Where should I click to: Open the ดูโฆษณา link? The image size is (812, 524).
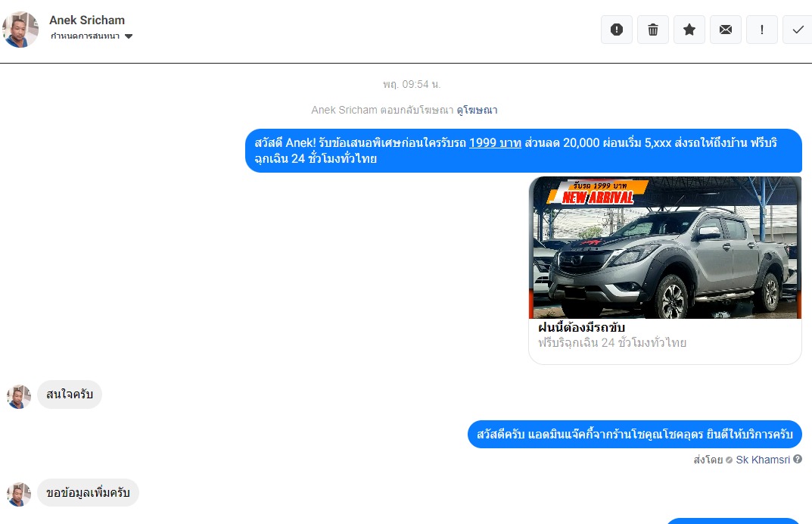pyautogui.click(x=477, y=110)
